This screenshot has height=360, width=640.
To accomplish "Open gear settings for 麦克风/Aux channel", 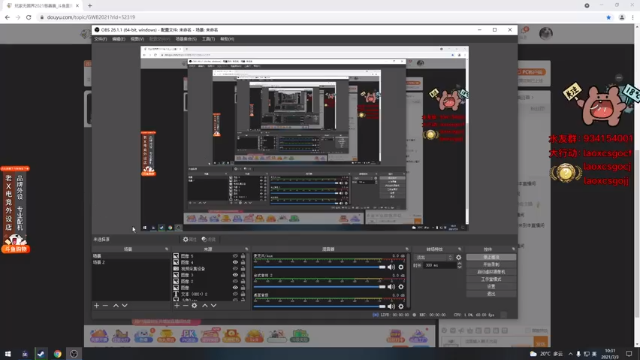I will click(x=401, y=267).
